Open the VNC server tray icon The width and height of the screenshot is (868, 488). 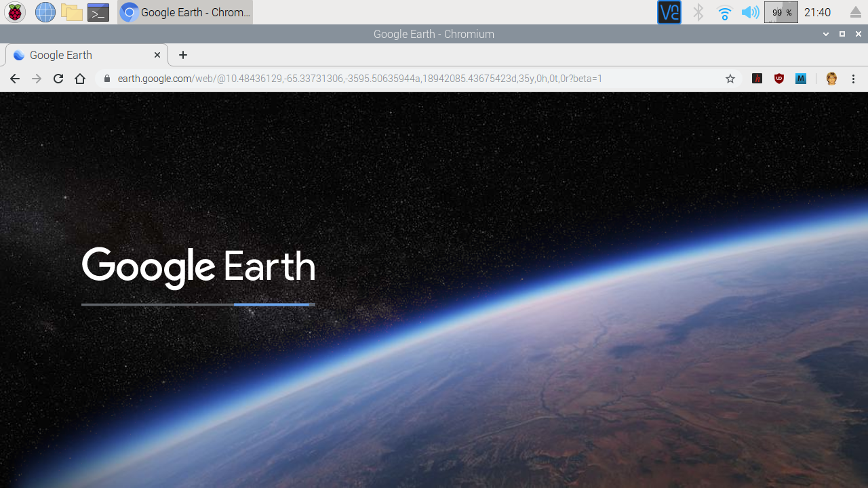[669, 12]
